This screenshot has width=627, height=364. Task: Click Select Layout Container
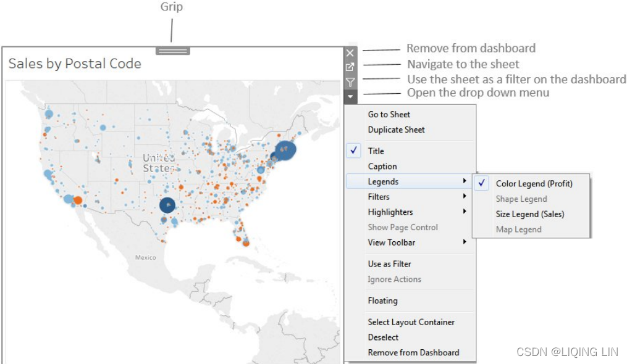[x=411, y=322]
